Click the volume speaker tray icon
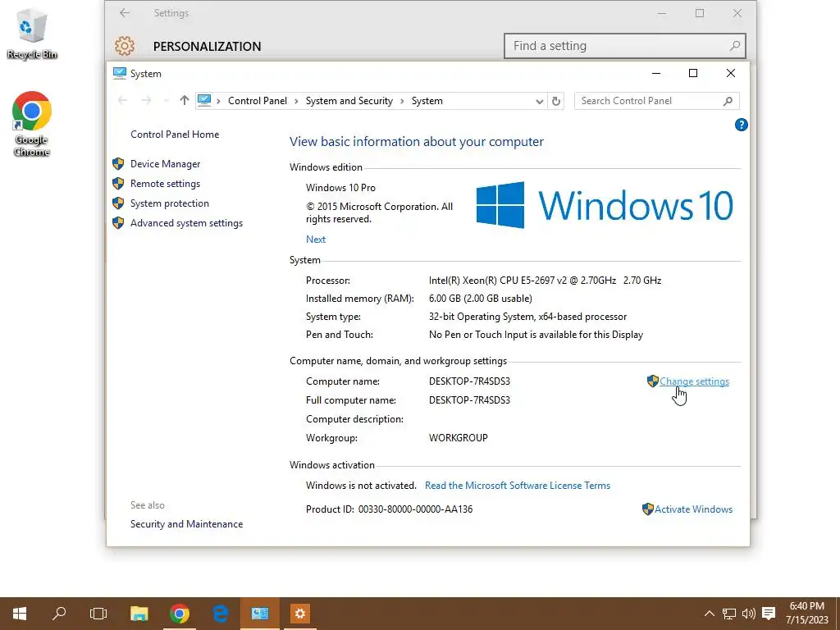The width and height of the screenshot is (840, 630). click(749, 614)
